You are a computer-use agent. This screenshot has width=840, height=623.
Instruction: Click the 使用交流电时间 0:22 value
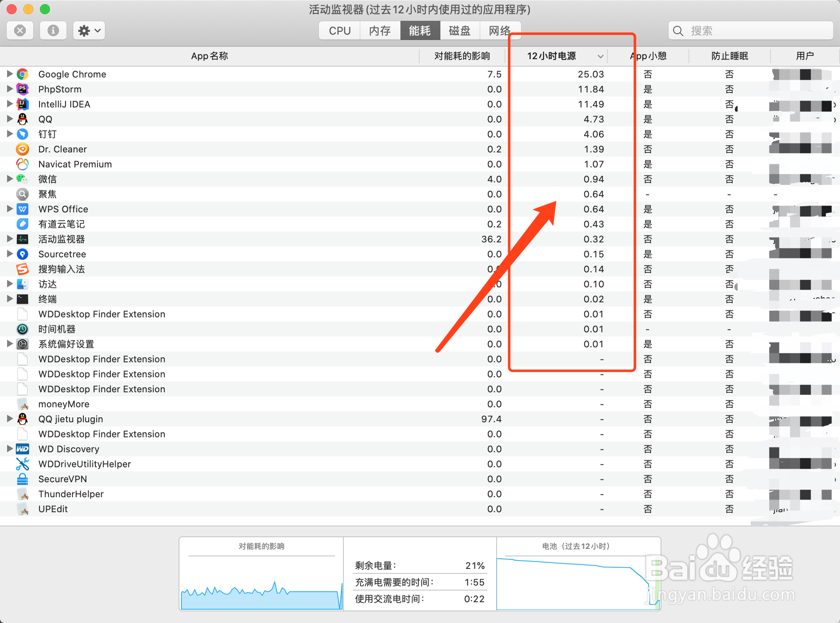pyautogui.click(x=475, y=599)
